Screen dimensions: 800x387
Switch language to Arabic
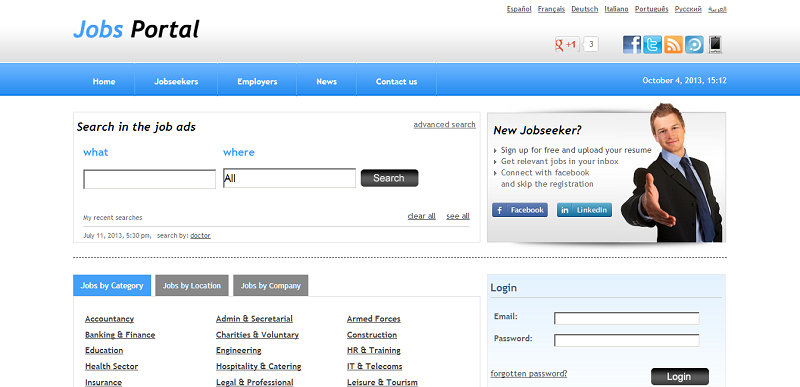[717, 9]
